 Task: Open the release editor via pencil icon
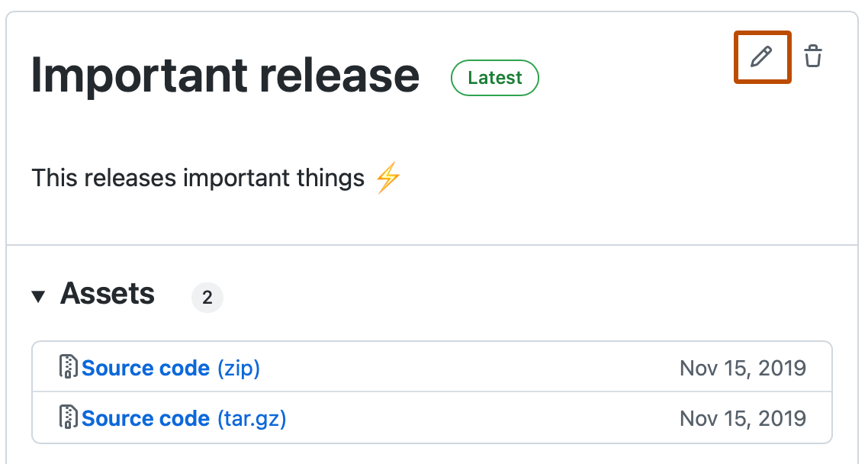(762, 56)
